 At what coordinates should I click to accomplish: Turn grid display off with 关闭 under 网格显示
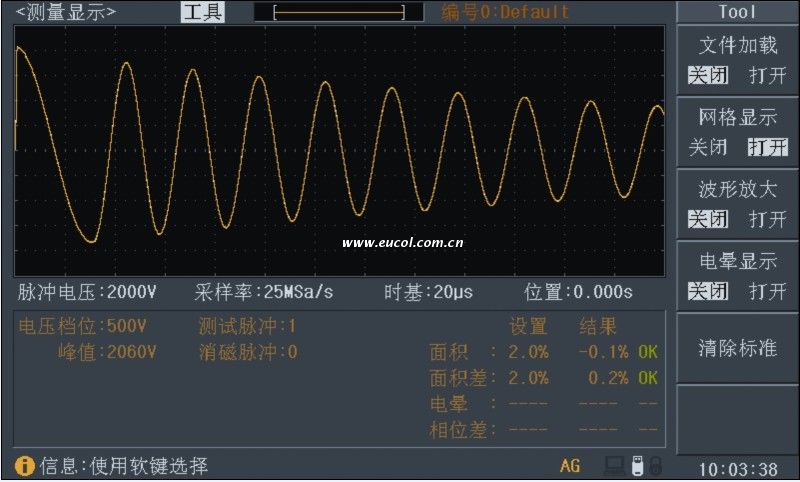pyautogui.click(x=708, y=147)
